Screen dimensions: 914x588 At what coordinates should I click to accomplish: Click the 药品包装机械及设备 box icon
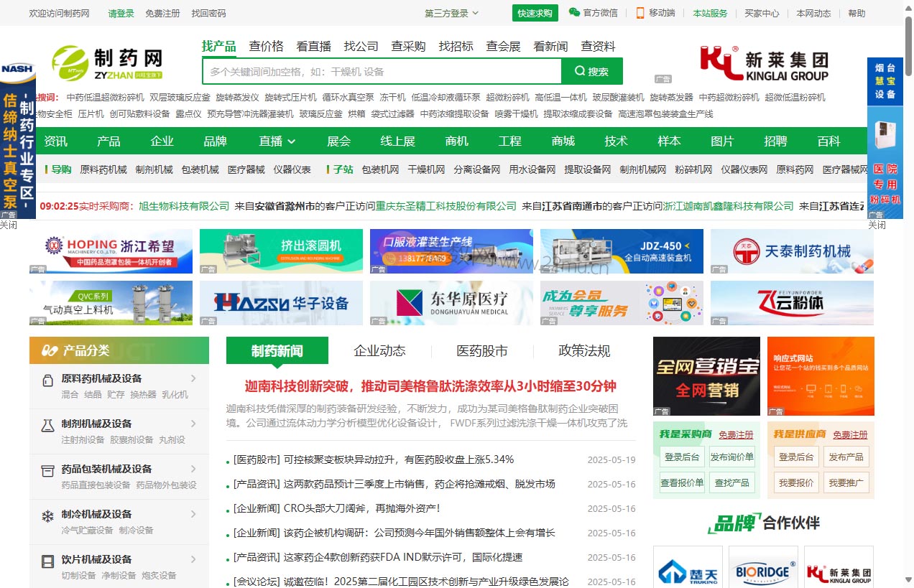[x=48, y=471]
